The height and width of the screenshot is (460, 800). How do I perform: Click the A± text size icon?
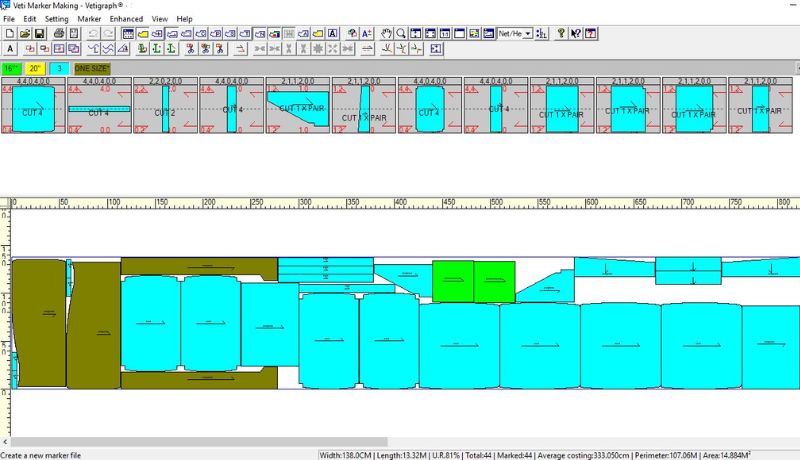coord(366,34)
